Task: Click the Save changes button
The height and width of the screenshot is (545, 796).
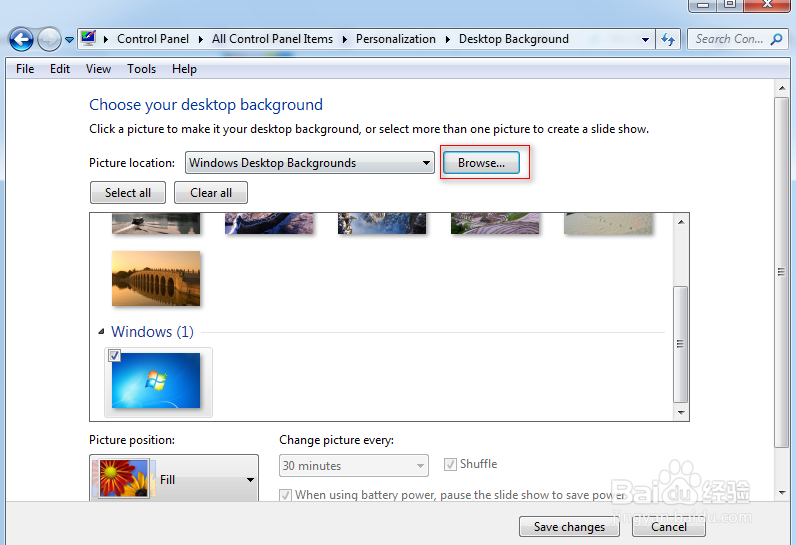Action: (569, 527)
